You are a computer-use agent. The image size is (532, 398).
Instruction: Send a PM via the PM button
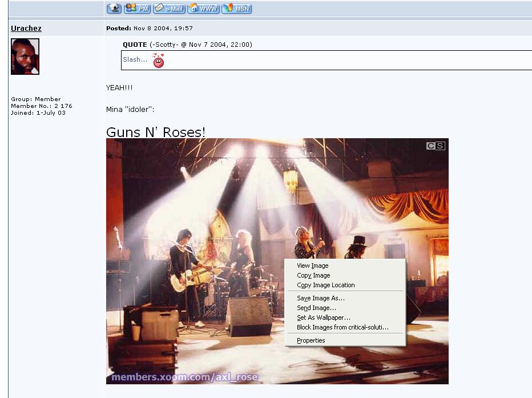(x=138, y=8)
